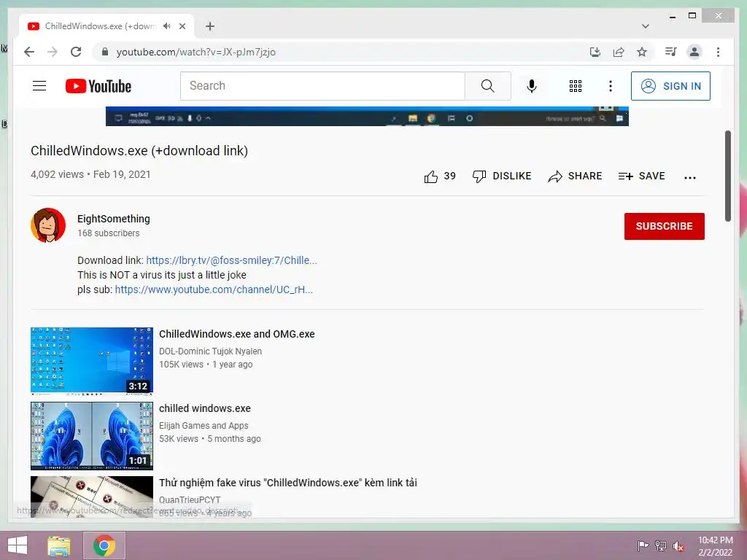Screen dimensions: 747x560
Task: Open the EightSomething channel name
Action: pyautogui.click(x=113, y=219)
